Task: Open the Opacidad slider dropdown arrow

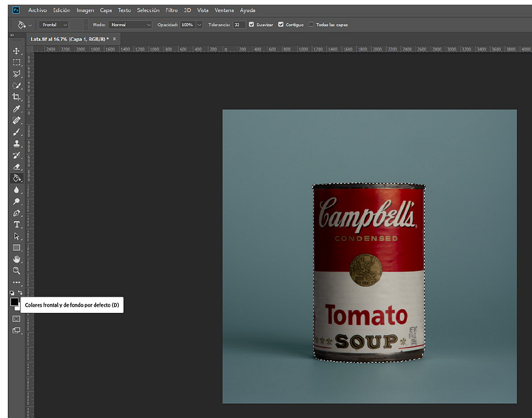Action: point(200,25)
